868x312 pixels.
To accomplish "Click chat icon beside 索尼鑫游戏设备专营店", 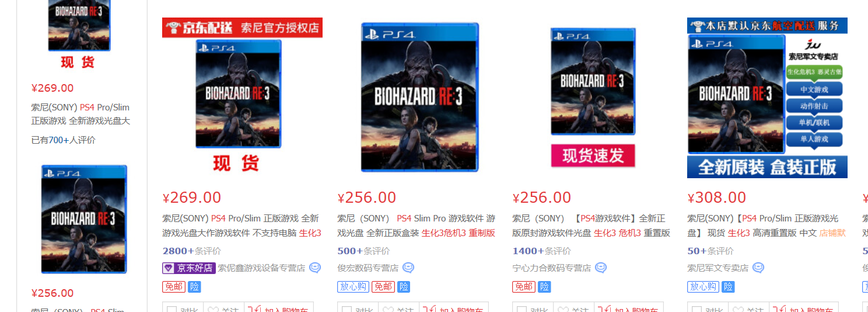I will [315, 268].
